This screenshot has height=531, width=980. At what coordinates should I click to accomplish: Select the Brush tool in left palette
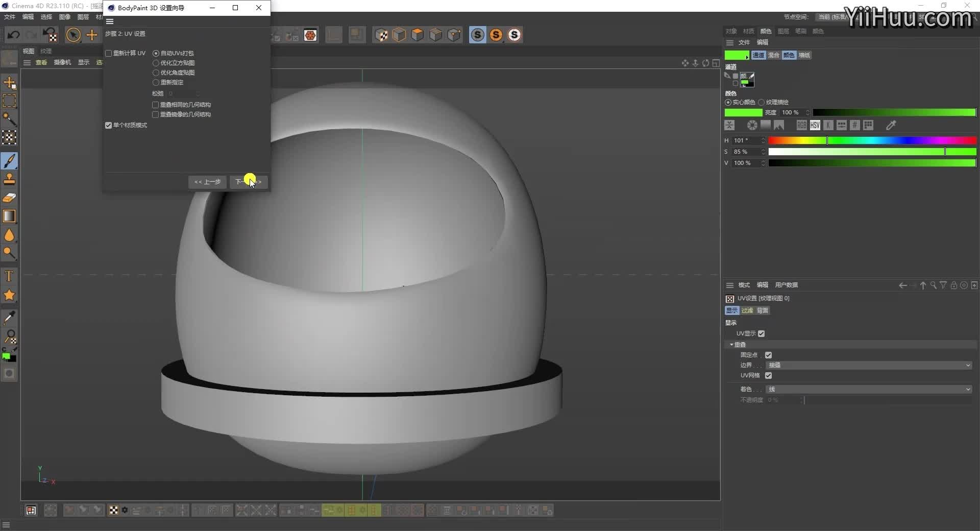point(9,161)
